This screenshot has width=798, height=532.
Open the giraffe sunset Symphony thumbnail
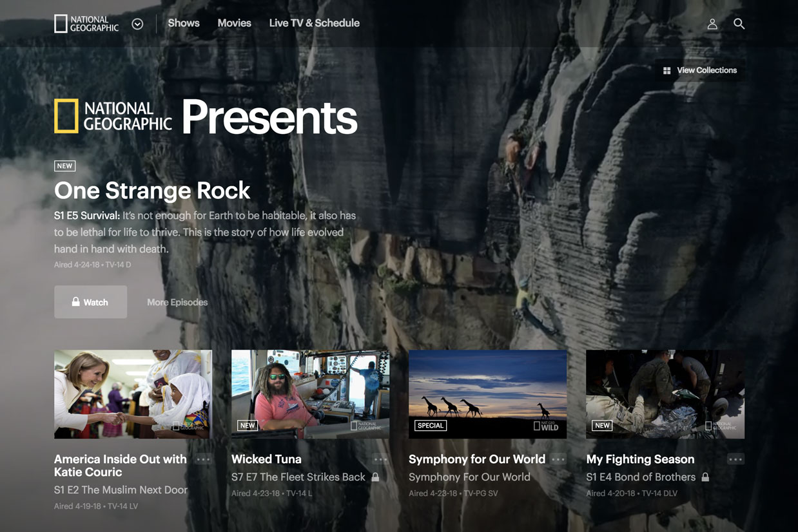pyautogui.click(x=487, y=394)
